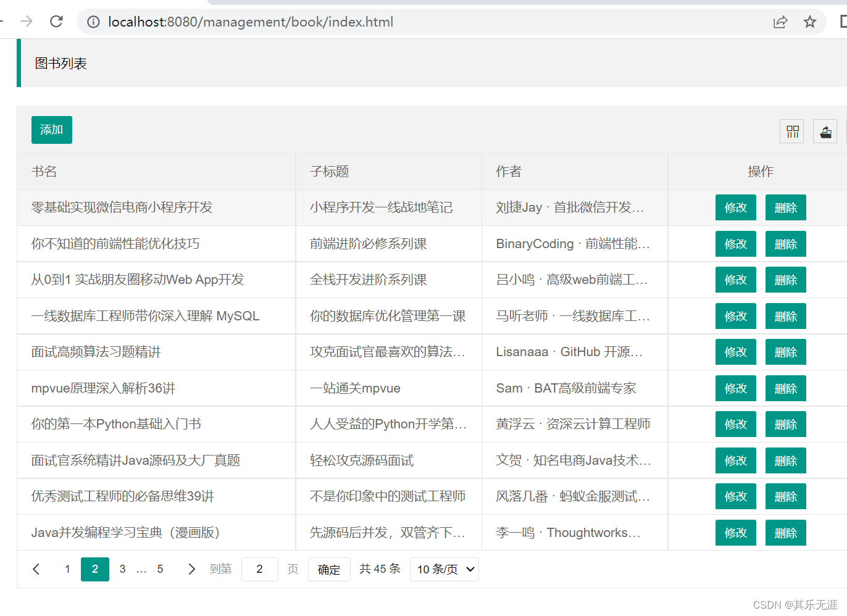
Task: Click cell 你的数据库优化管理第一课
Action: [x=388, y=316]
